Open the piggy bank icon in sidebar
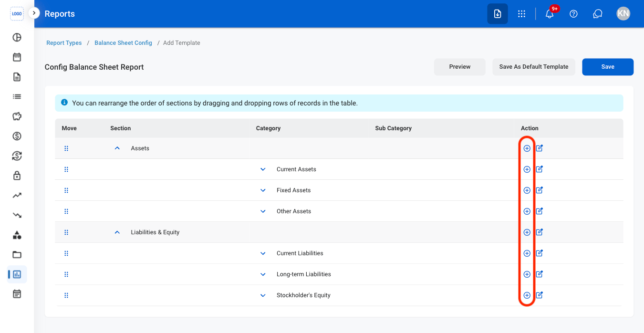The width and height of the screenshot is (644, 333). 17,116
